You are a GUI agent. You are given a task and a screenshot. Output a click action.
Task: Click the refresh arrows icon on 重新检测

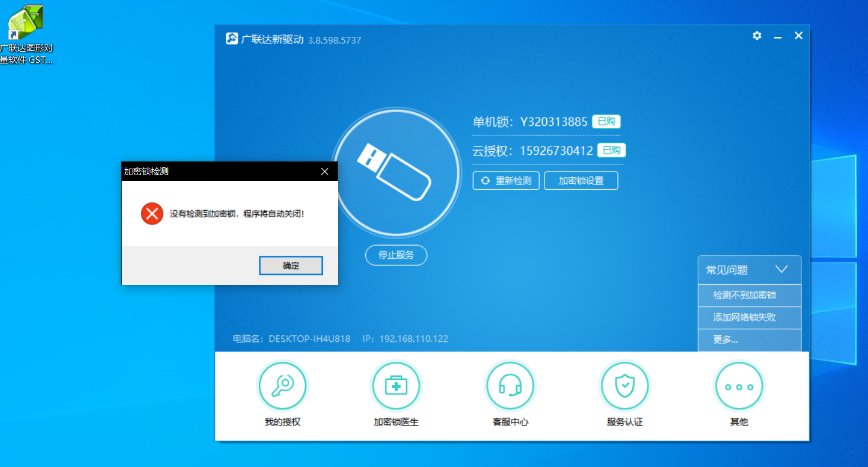(x=486, y=181)
